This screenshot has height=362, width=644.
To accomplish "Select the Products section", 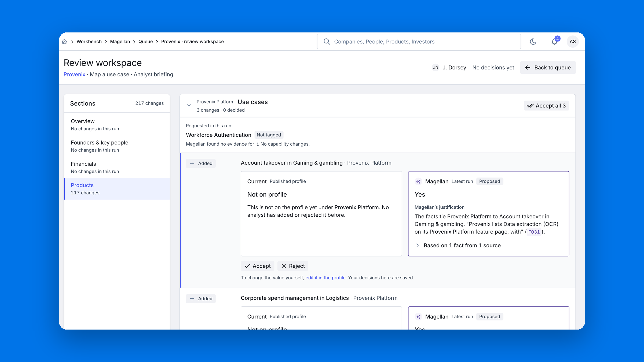I will (117, 189).
